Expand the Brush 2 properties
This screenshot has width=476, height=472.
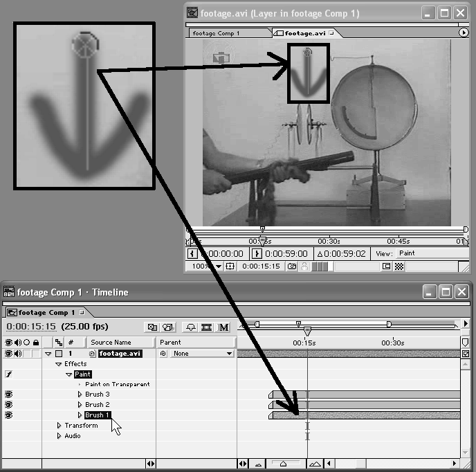(80, 405)
